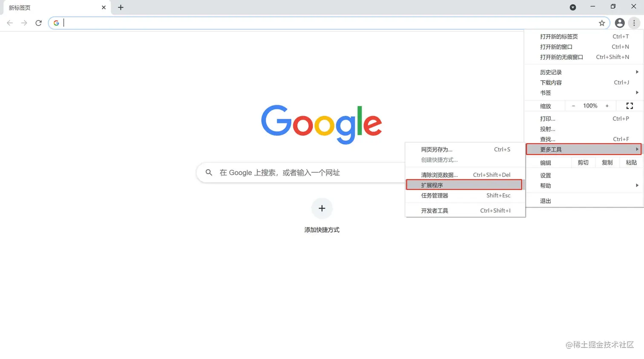Minimize the Chrome window

[592, 7]
